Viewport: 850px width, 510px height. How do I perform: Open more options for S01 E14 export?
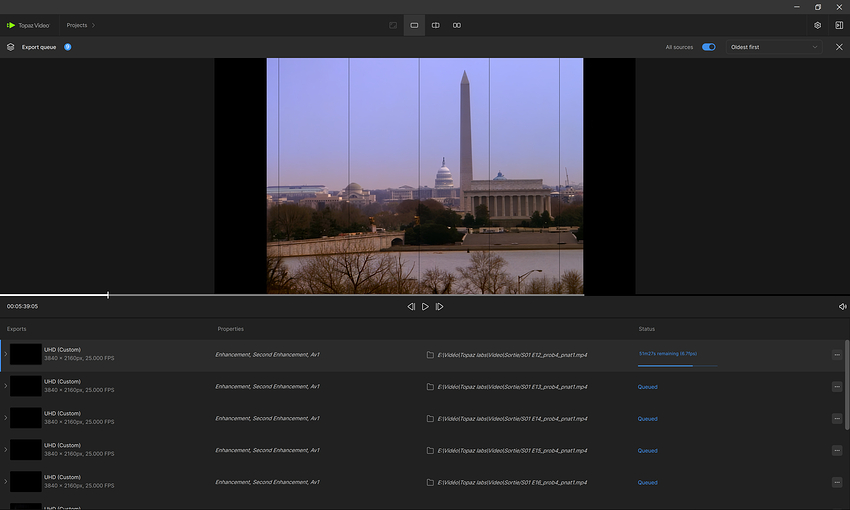coord(837,418)
